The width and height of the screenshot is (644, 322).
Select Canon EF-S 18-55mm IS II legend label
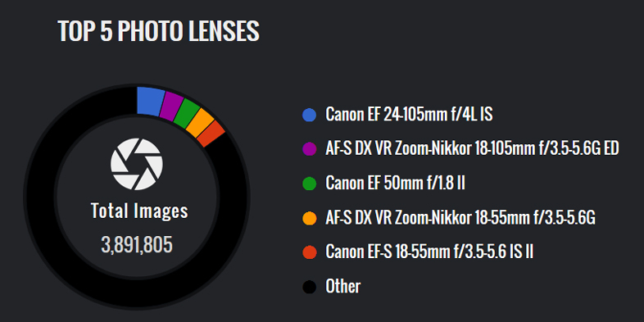click(429, 252)
